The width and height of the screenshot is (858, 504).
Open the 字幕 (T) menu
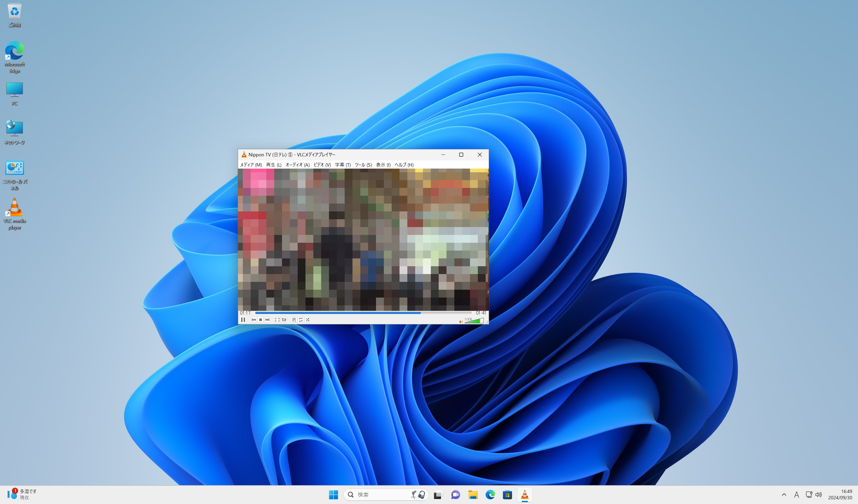pyautogui.click(x=343, y=165)
